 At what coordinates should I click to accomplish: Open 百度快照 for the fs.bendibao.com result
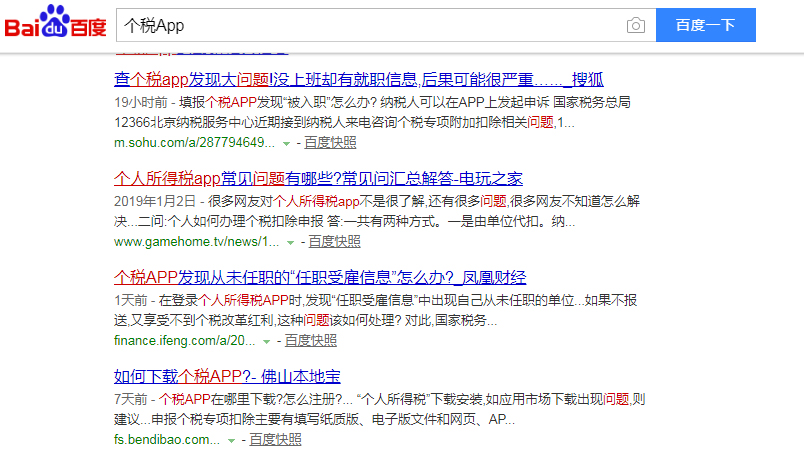point(275,439)
